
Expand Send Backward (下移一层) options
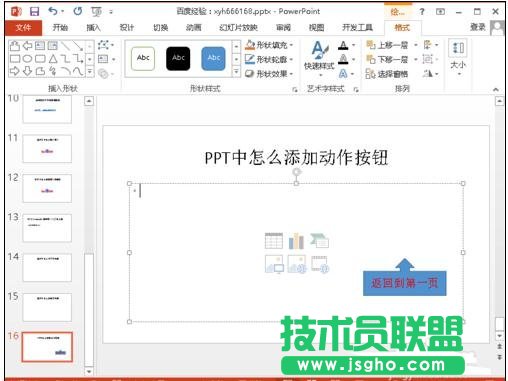tap(416, 59)
